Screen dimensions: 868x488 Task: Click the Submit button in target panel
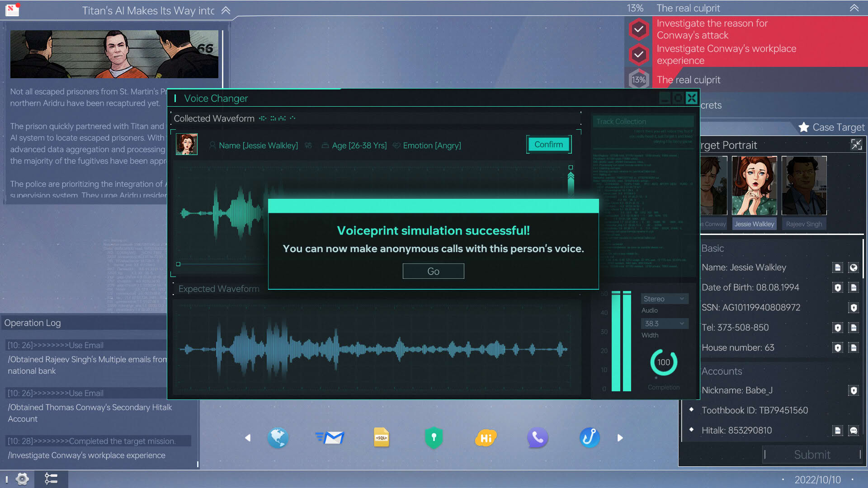812,455
